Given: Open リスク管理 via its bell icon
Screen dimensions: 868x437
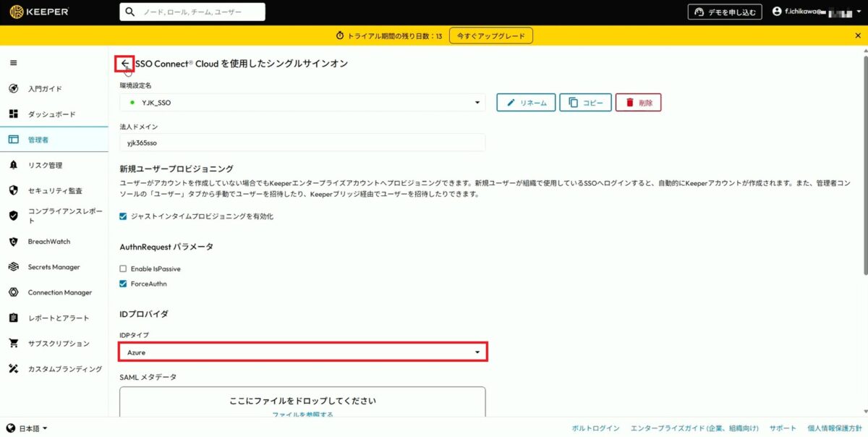Looking at the screenshot, I should pos(12,165).
